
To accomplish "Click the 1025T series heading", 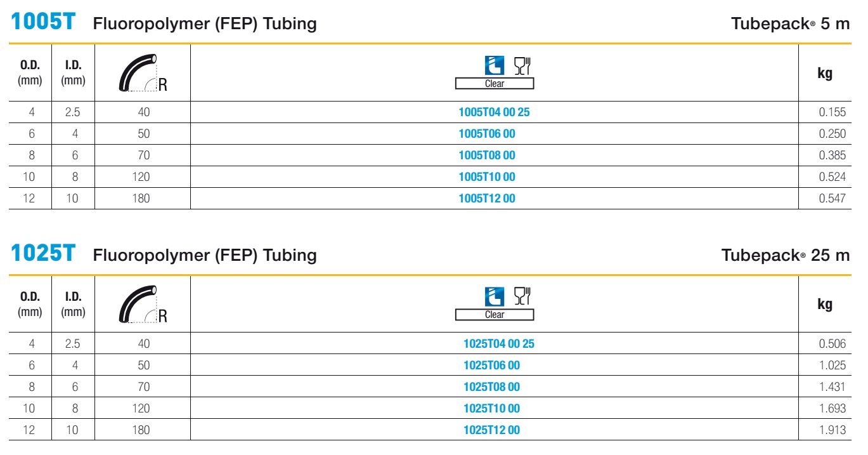I will pyautogui.click(x=43, y=254).
